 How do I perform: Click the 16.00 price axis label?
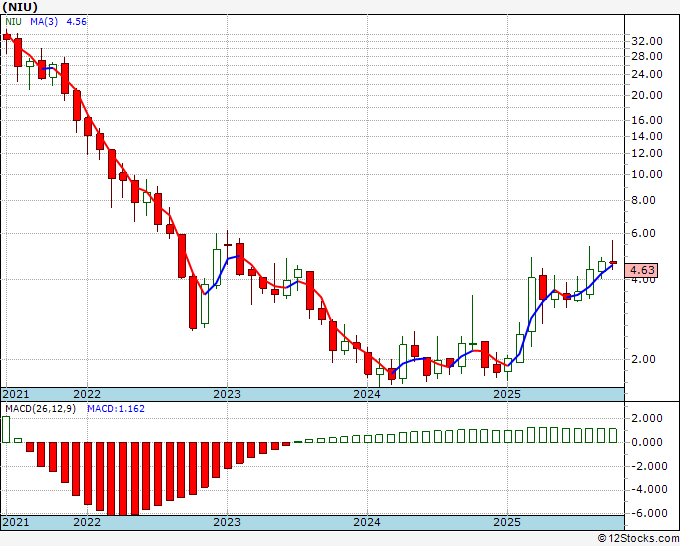[x=647, y=120]
